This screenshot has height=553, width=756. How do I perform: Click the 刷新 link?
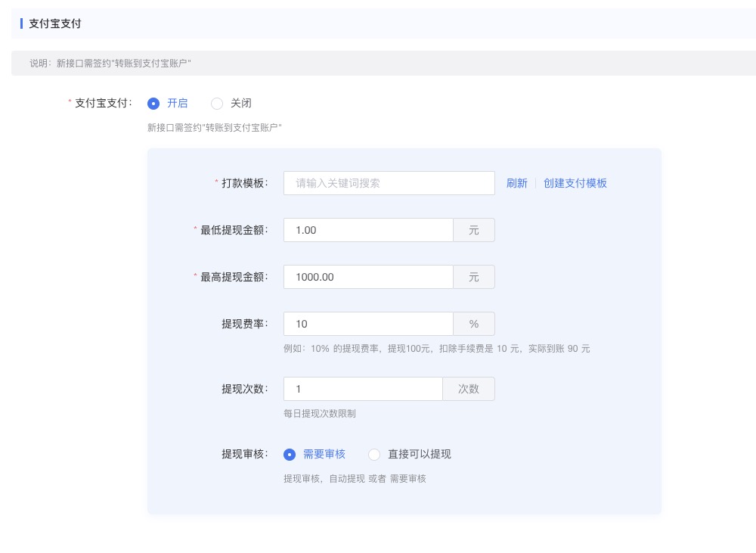(x=517, y=183)
